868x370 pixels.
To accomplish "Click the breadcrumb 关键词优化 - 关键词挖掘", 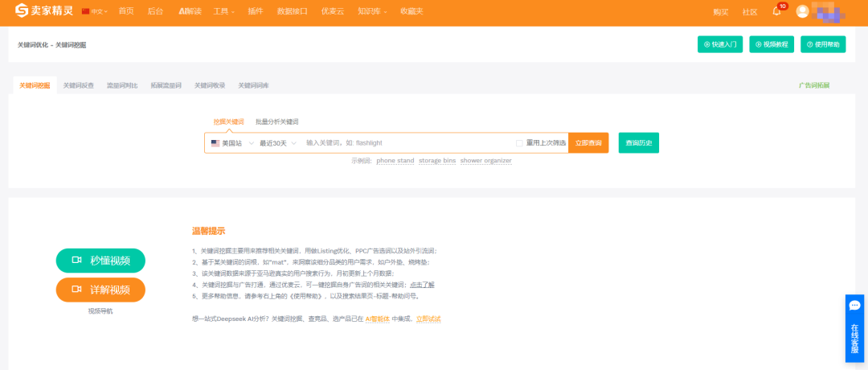I will point(52,45).
